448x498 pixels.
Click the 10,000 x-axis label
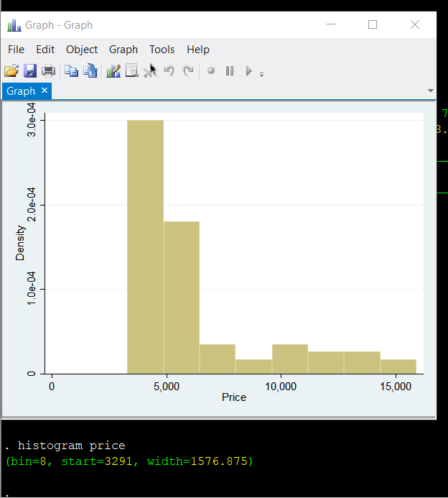[x=281, y=387]
